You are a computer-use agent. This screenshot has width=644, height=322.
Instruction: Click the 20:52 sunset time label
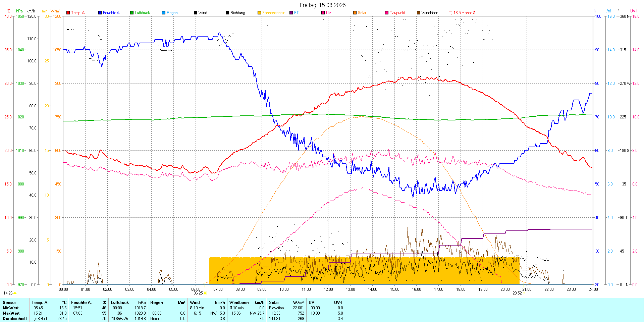[x=517, y=293]
